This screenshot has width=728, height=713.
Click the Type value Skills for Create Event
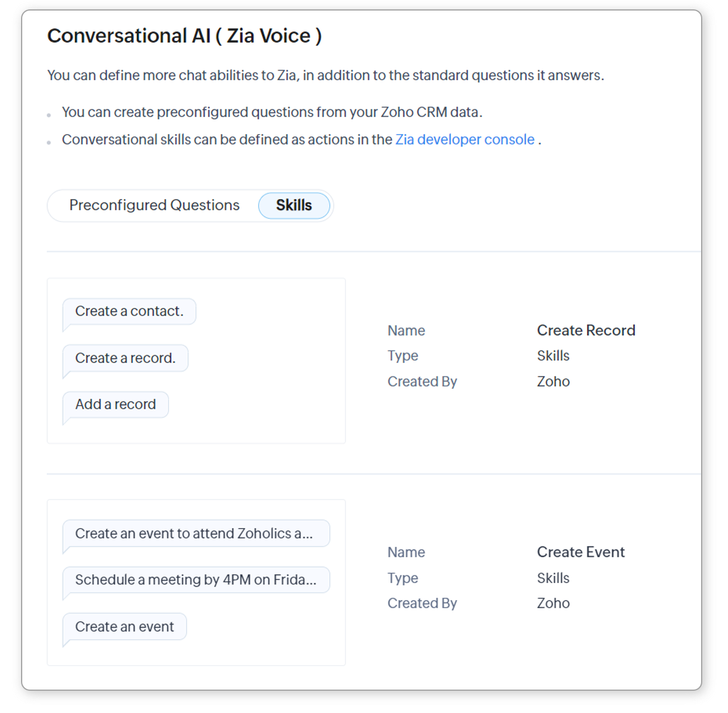pyautogui.click(x=553, y=578)
